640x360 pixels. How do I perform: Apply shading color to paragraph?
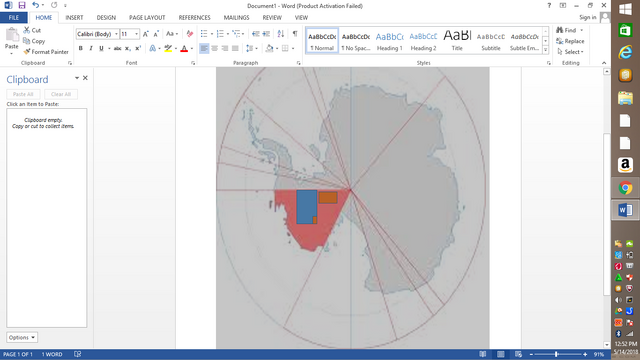point(269,48)
